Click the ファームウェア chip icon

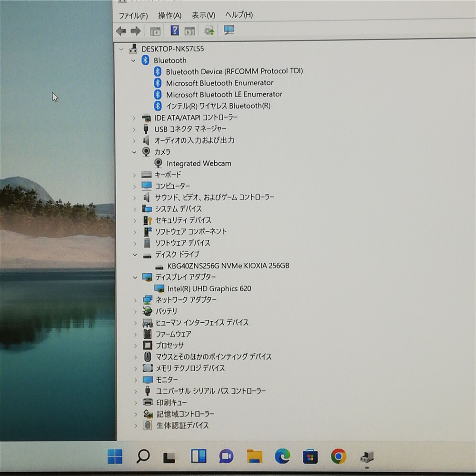(x=148, y=334)
